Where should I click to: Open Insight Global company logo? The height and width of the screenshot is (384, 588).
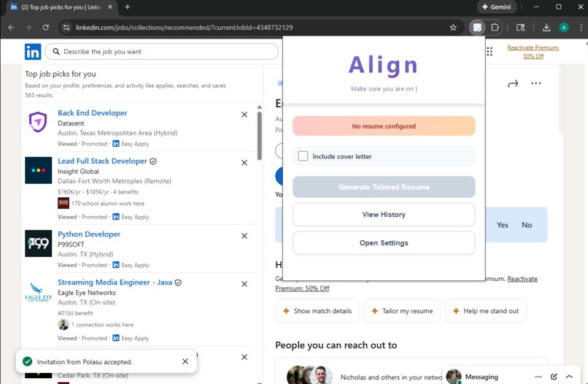38,170
